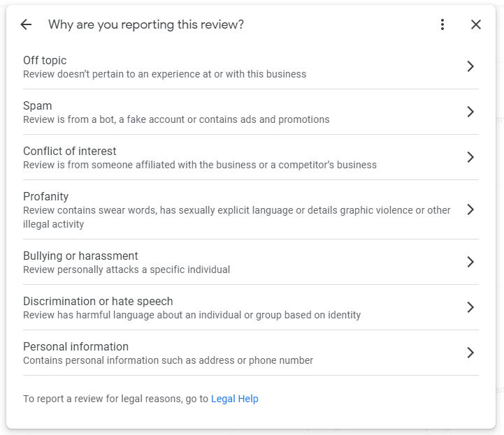
Task: Click the arrow icon in Profanity row
Action: (470, 209)
